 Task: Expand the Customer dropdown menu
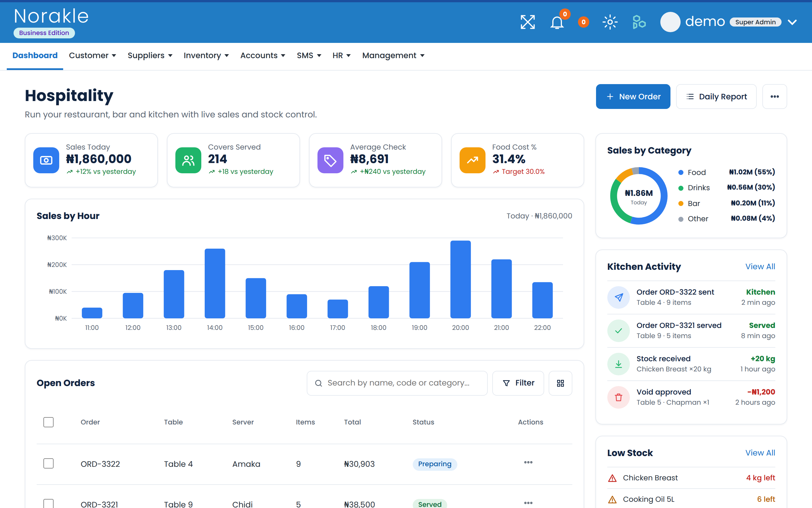92,55
